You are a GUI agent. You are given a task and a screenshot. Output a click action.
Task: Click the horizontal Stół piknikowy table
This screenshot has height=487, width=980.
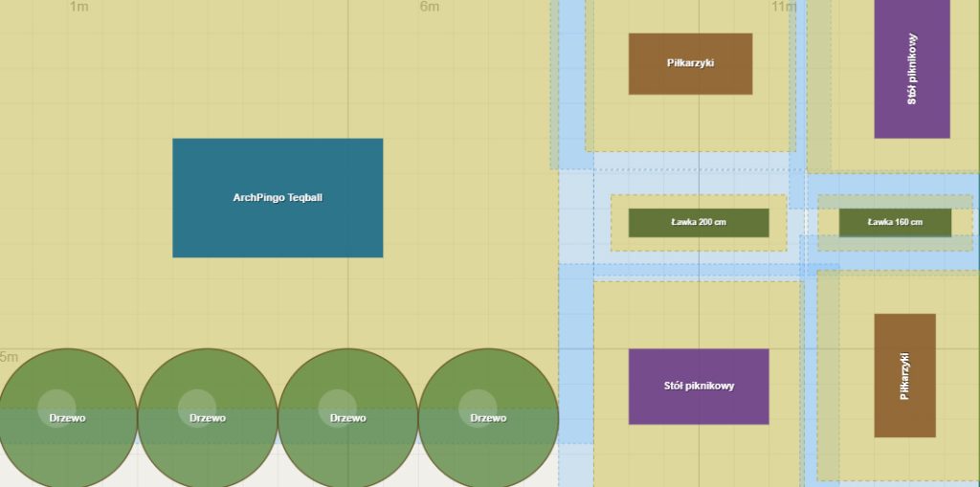pyautogui.click(x=699, y=387)
